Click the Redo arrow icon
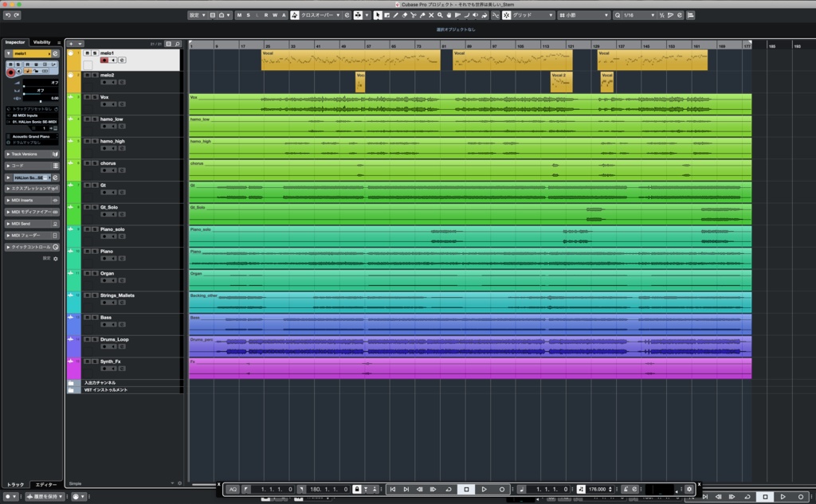The image size is (816, 504). click(x=17, y=15)
